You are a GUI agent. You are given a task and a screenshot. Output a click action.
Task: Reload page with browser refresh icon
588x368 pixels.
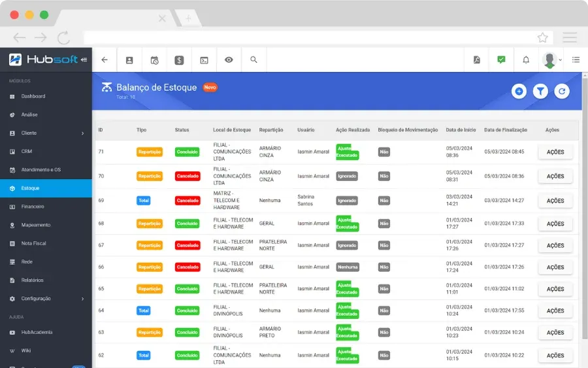tap(64, 37)
